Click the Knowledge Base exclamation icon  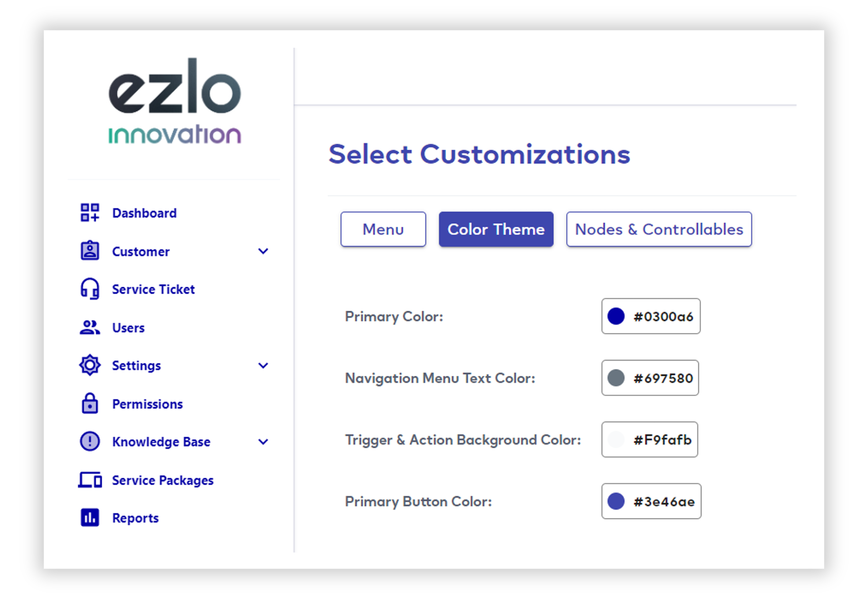tap(89, 441)
